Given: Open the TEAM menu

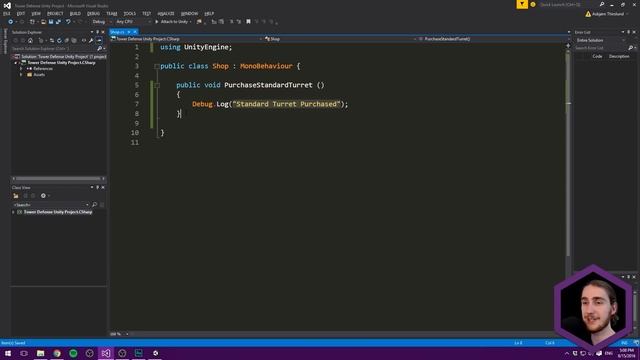Looking at the screenshot, I should [111, 13].
